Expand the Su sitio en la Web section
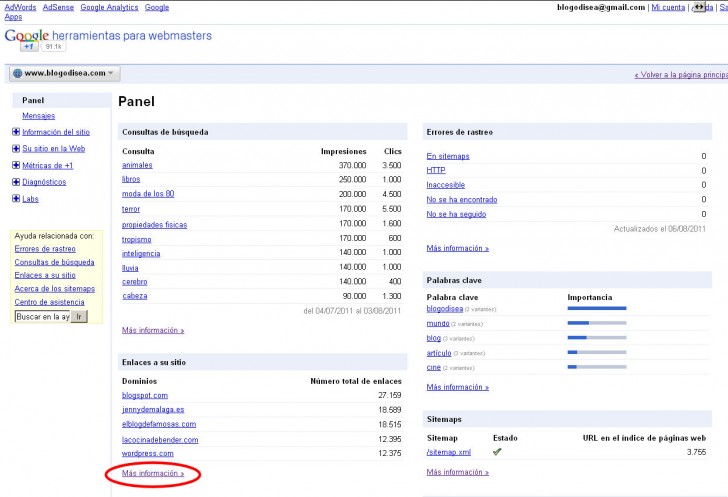The width and height of the screenshot is (728, 497). coord(16,148)
